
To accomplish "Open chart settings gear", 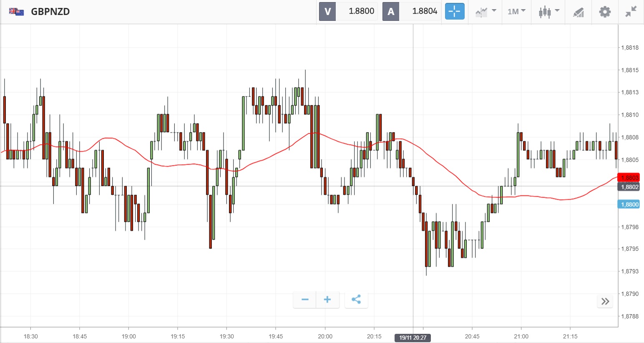I will click(605, 11).
